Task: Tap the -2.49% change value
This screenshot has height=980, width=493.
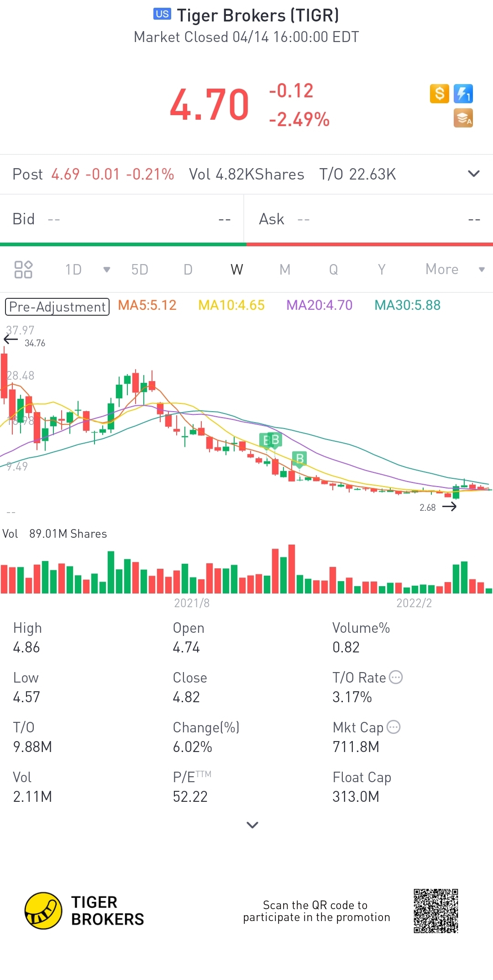Action: pyautogui.click(x=299, y=119)
